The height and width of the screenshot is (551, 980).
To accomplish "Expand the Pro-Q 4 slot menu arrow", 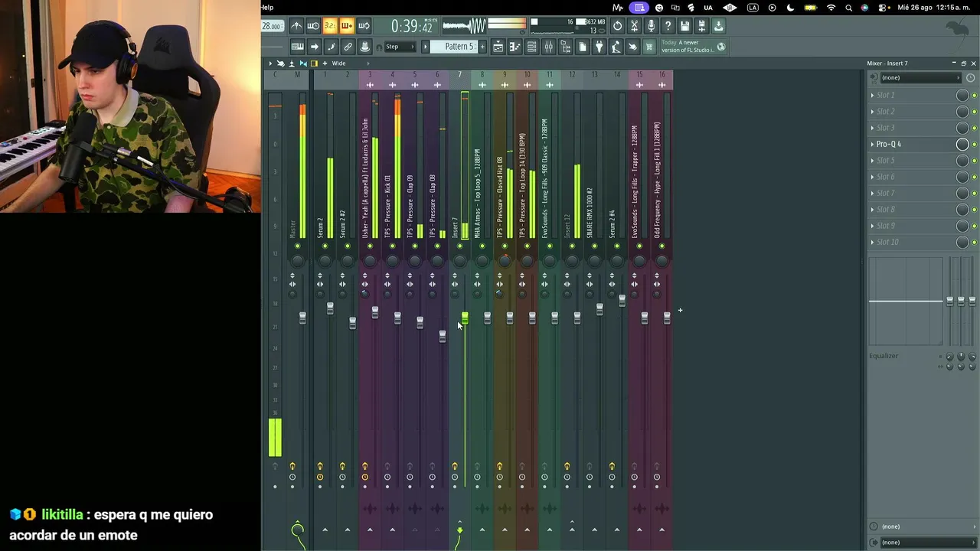I will (872, 145).
